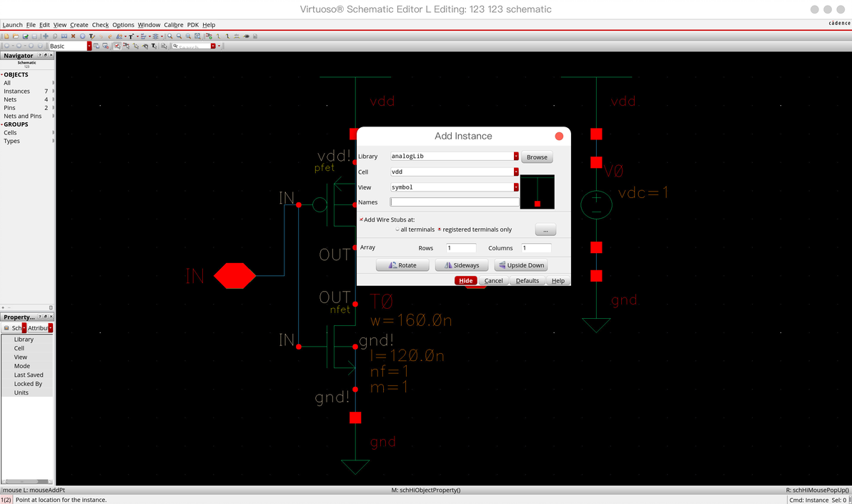
Task: Select Nets row in Navigator
Action: [x=27, y=99]
